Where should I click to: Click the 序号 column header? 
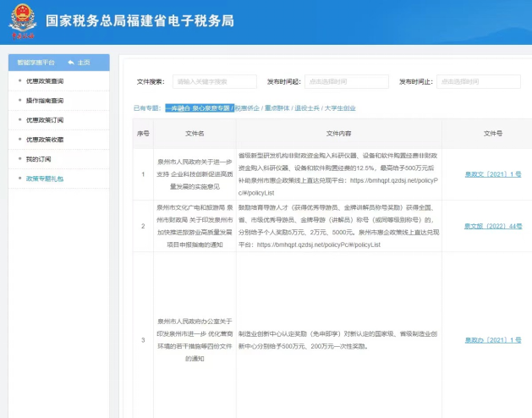[x=143, y=134]
